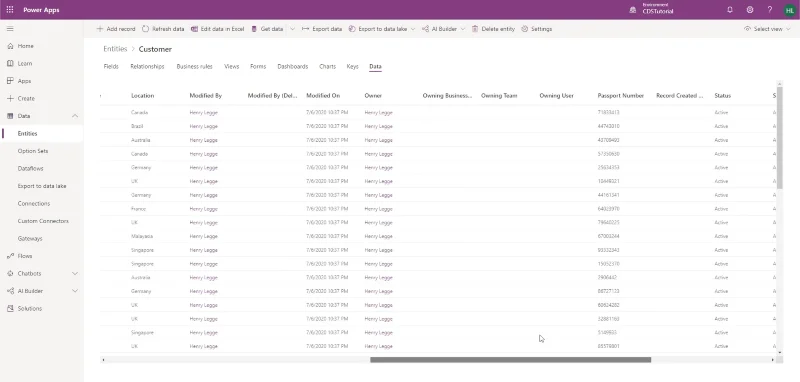
Task: Switch to the Business rules tab
Action: click(194, 66)
